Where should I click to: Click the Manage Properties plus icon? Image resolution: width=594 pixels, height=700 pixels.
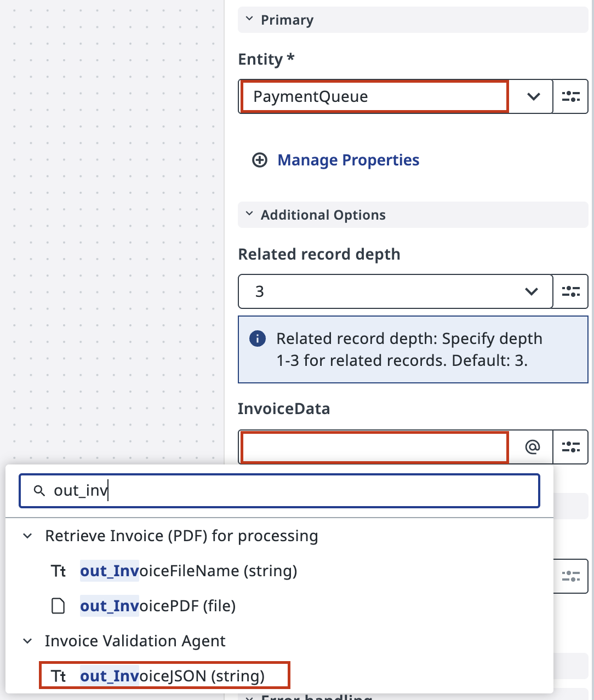coord(259,160)
